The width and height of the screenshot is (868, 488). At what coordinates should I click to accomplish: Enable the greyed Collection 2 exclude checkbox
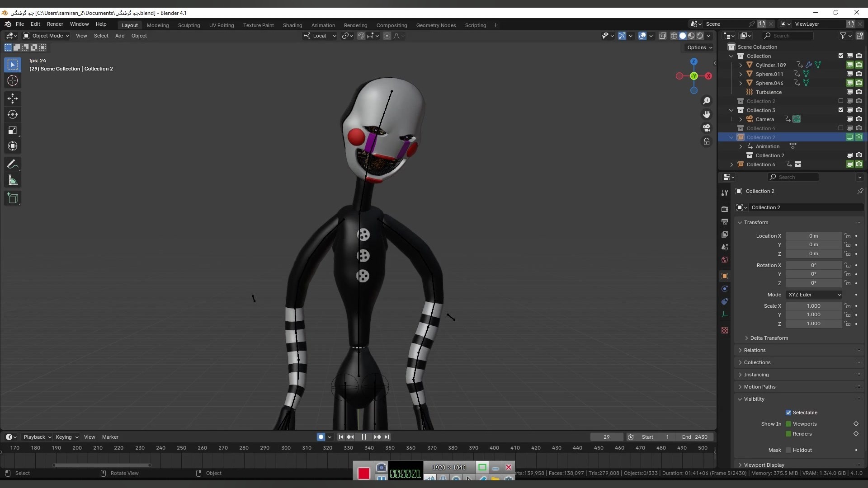tap(841, 101)
